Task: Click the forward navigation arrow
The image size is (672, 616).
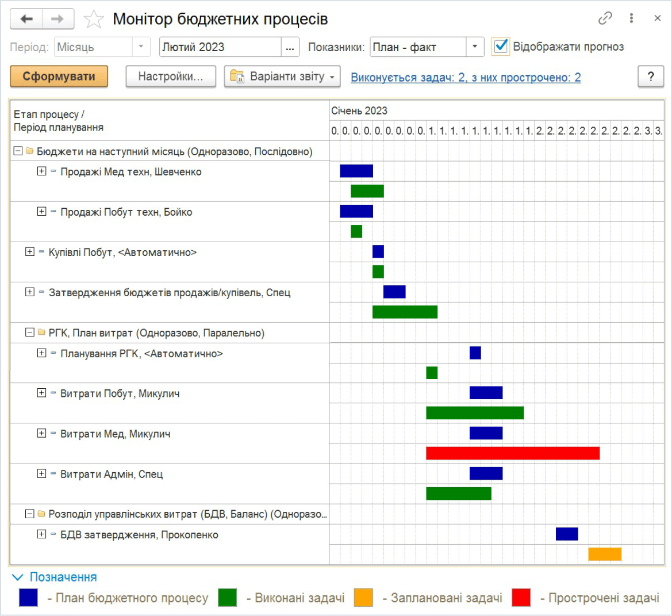Action: (x=57, y=19)
